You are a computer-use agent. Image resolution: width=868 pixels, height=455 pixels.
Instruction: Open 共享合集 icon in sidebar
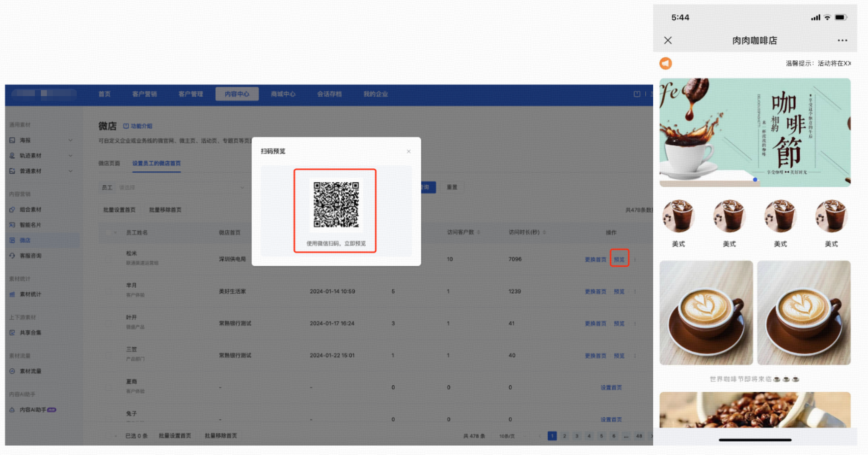(12, 333)
